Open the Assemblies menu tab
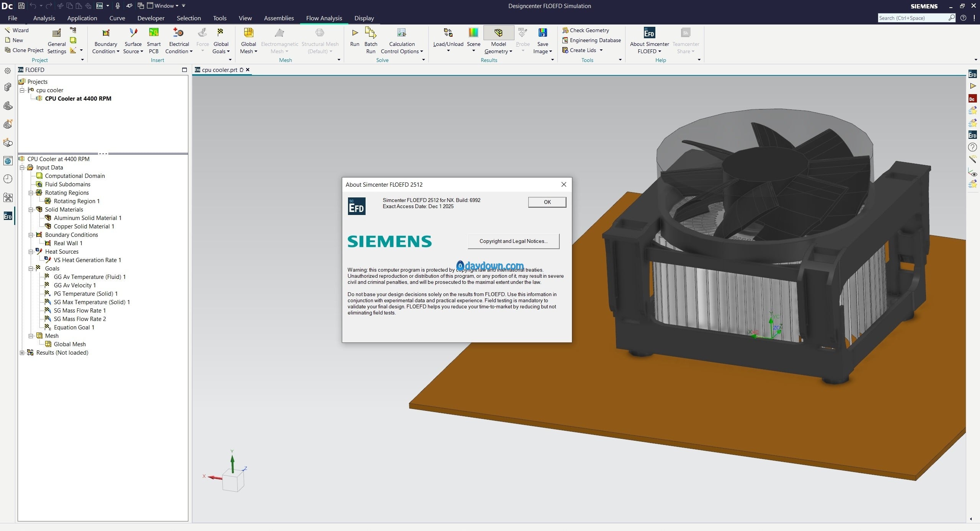Viewport: 980px width, 531px height. [x=279, y=18]
